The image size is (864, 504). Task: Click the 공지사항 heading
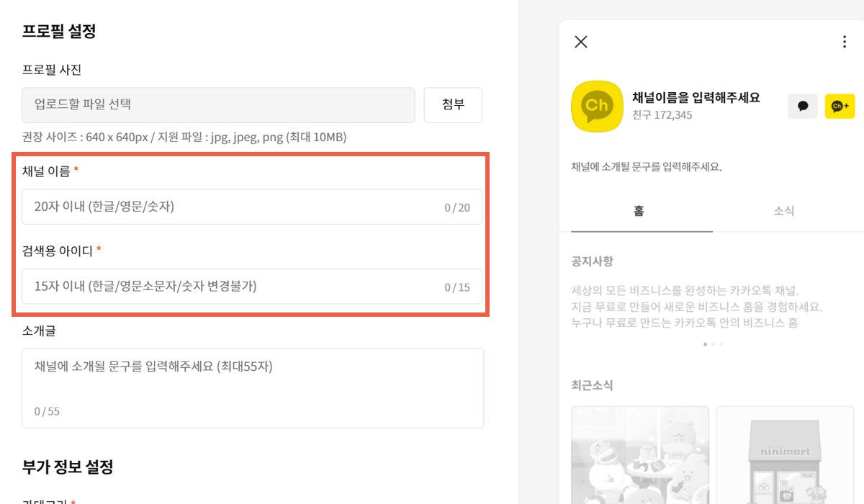[x=592, y=261]
